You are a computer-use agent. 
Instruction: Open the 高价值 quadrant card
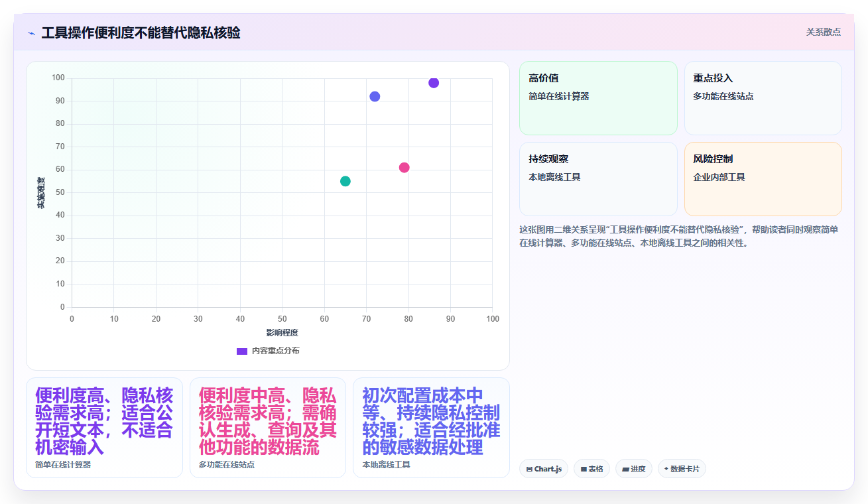coord(598,98)
